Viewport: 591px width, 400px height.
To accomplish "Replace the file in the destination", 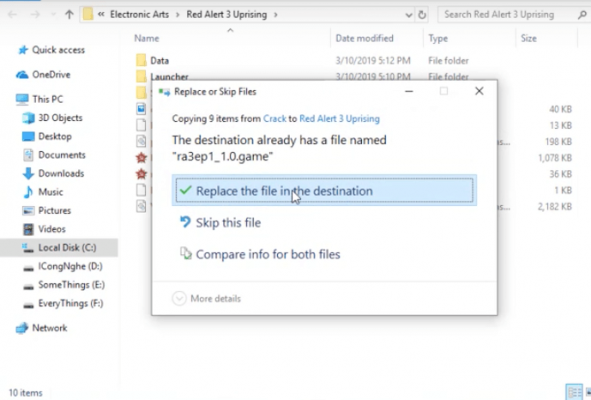I will click(324, 190).
